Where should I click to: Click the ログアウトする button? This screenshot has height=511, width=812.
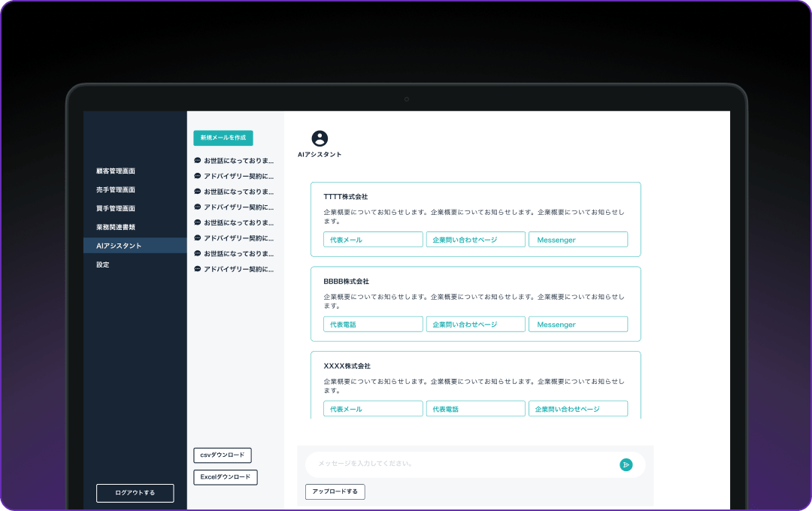135,493
